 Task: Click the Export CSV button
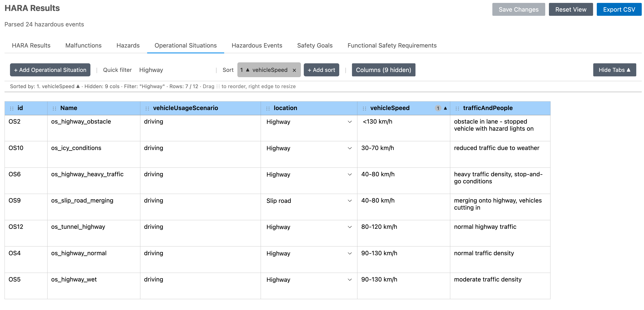click(619, 10)
